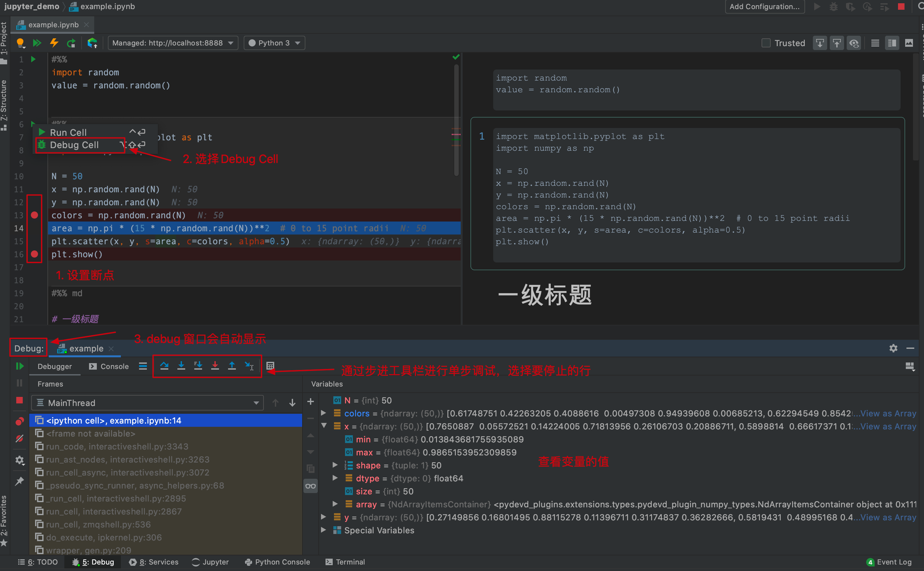This screenshot has width=924, height=571.
Task: Click the Step Over debugger icon
Action: coord(164,365)
